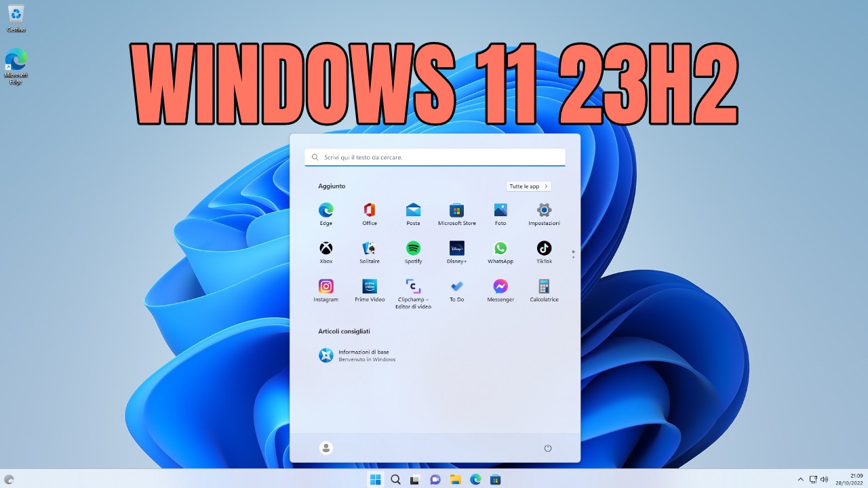Open the power options button
868x488 pixels.
pyautogui.click(x=548, y=448)
